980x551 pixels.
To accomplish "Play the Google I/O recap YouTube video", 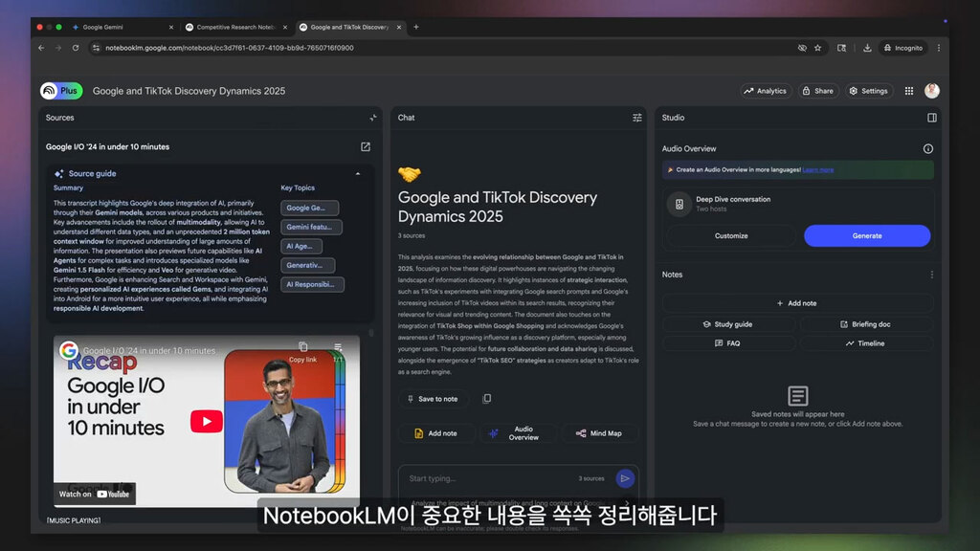I will point(207,421).
